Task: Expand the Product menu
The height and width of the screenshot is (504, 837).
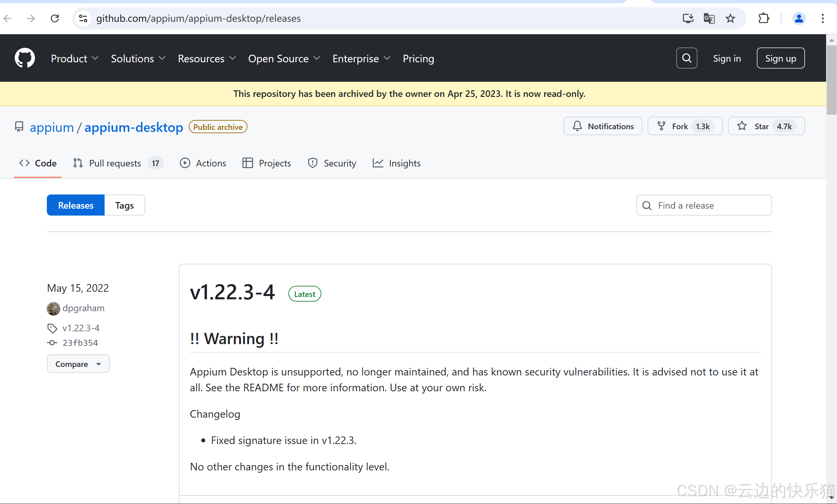Action: point(75,58)
